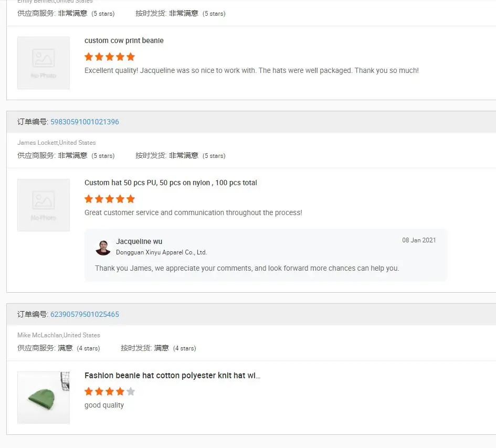This screenshot has width=496, height=448.
Task: Click the five-star rating under Custom hat review
Action: click(110, 199)
